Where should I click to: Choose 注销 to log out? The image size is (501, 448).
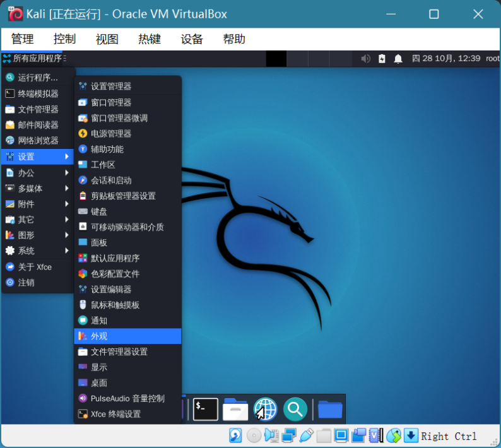point(38,283)
